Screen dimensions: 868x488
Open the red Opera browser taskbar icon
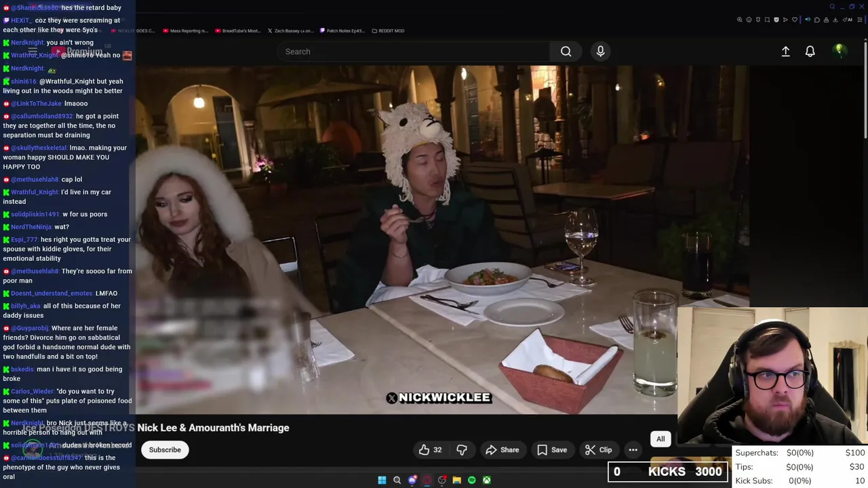tap(427, 480)
